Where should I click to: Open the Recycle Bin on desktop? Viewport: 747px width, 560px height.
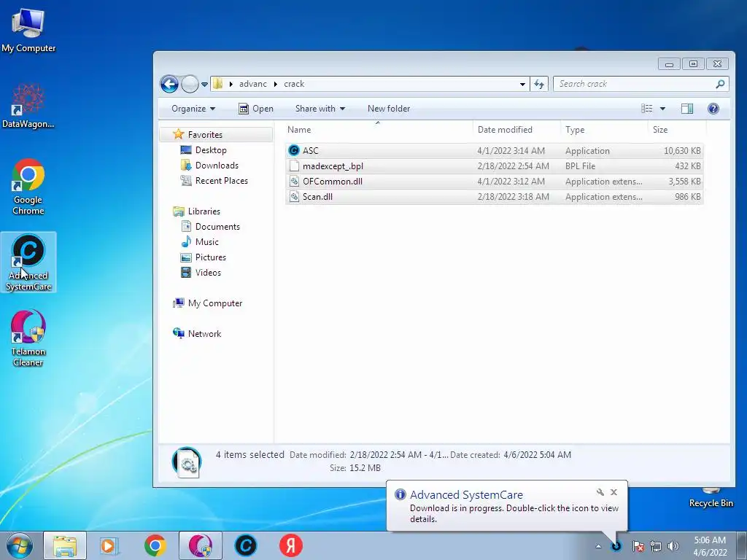[x=711, y=497]
